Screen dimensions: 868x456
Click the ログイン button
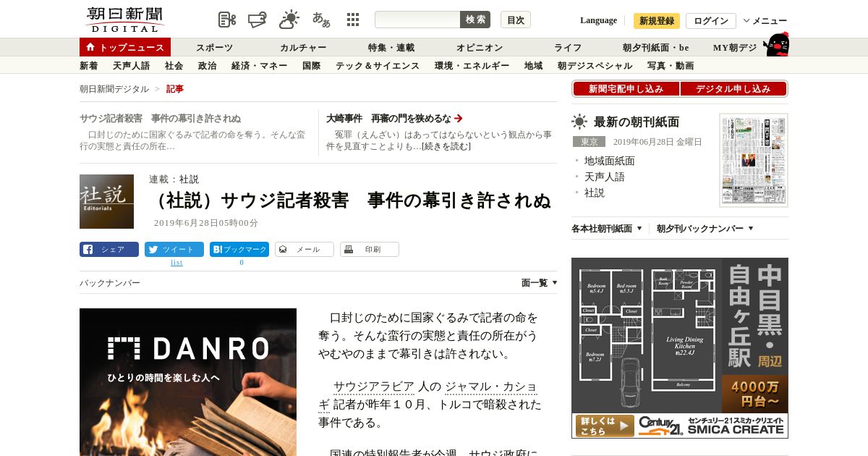tap(711, 21)
